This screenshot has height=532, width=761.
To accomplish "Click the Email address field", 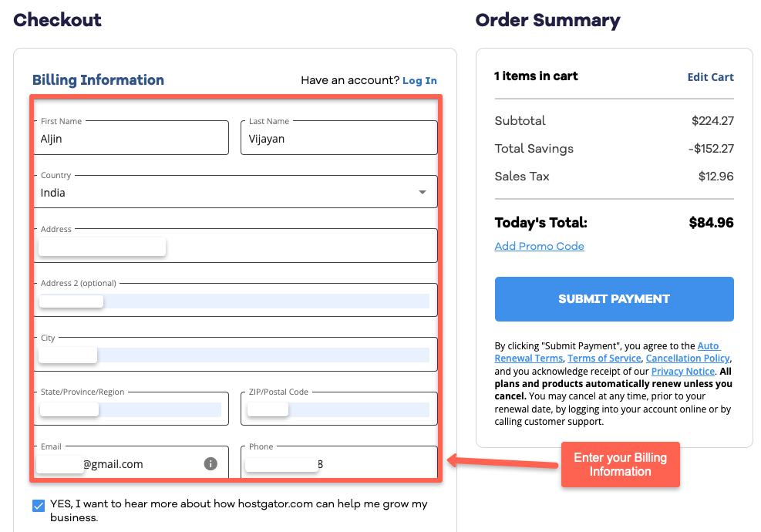I will click(116, 463).
